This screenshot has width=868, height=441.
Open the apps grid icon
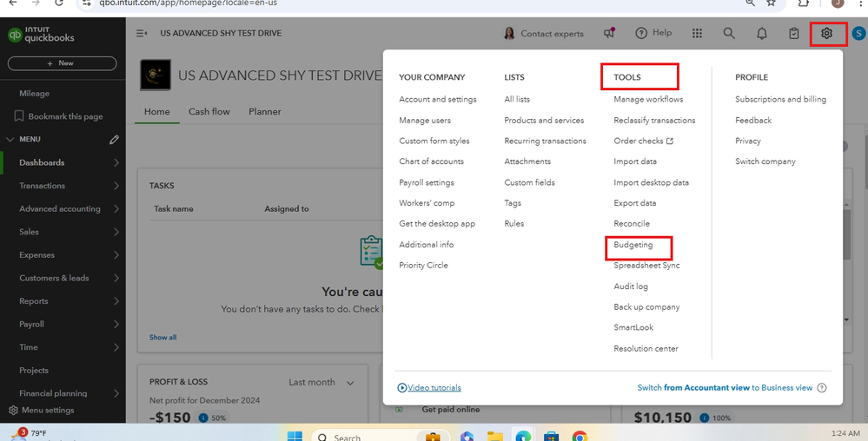697,33
